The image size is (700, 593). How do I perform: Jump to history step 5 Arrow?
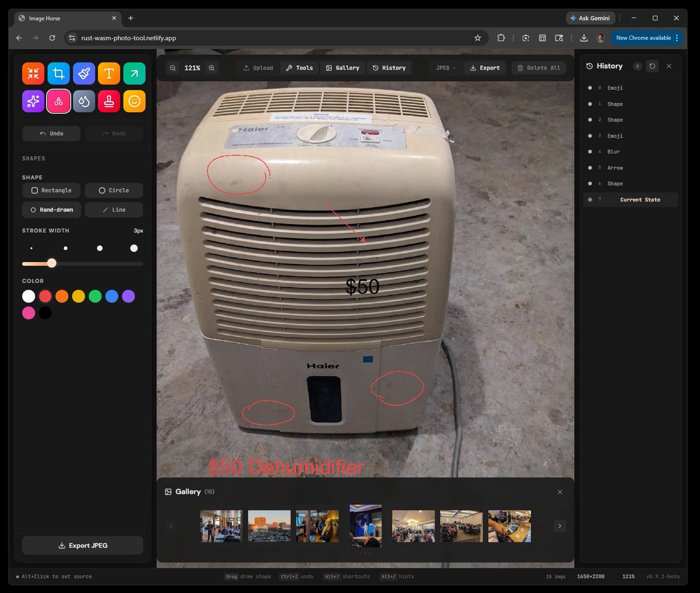(x=631, y=168)
